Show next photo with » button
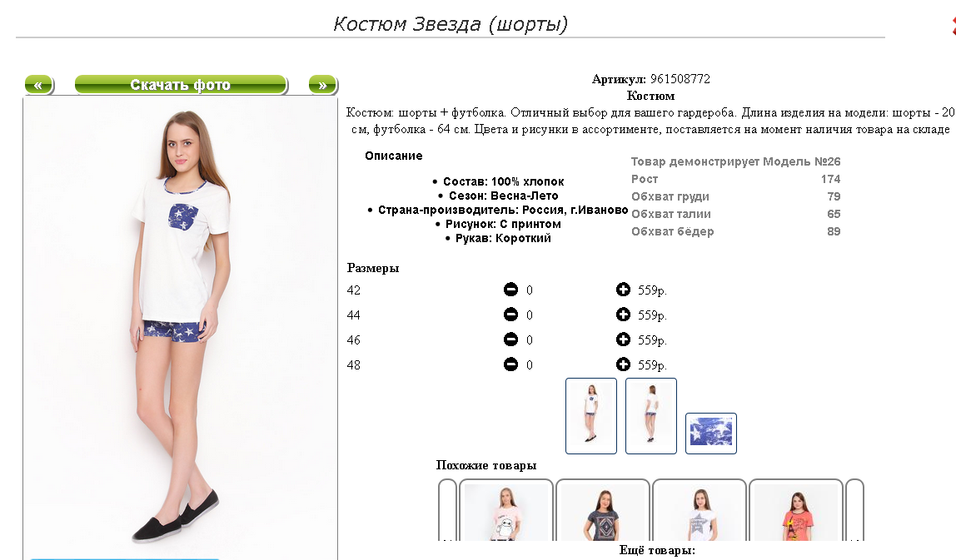 coord(322,85)
